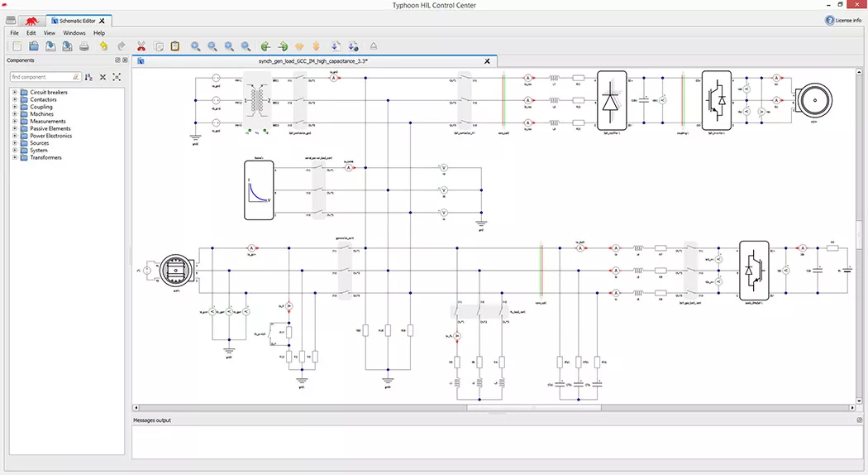This screenshot has width=868, height=475.
Task: Expand the Passive Elements category
Action: (x=15, y=128)
